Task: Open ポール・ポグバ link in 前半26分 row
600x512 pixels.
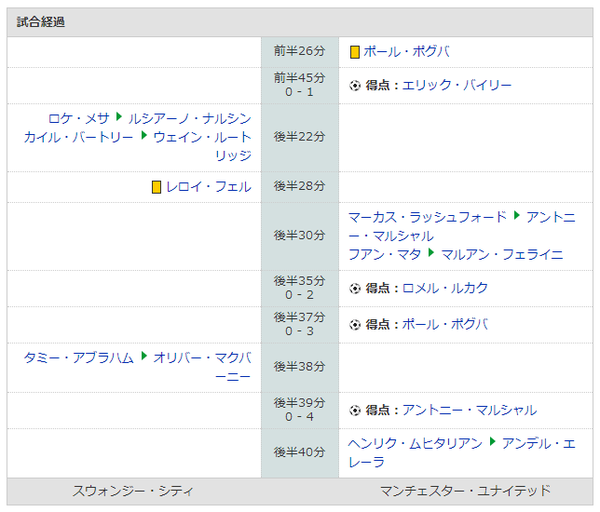Action: click(406, 51)
